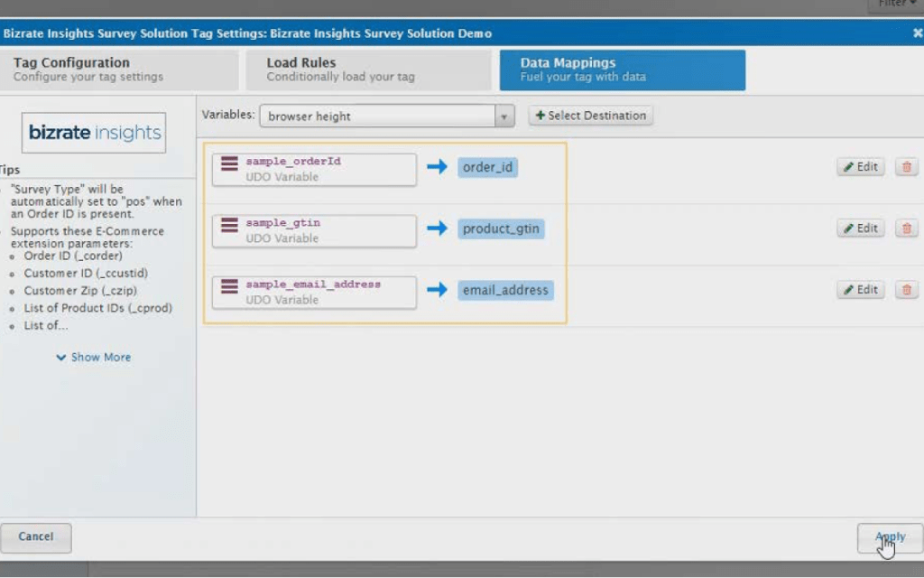
Task: Delete the email_address mapping with trash icon
Action: (x=906, y=290)
